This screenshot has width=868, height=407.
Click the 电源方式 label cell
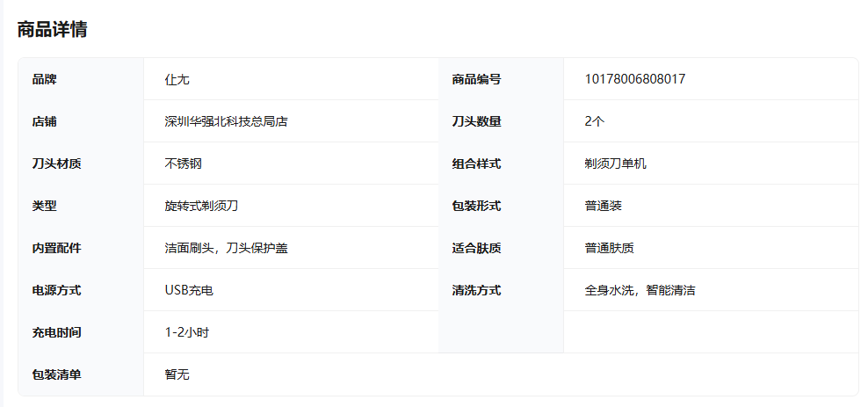tap(56, 290)
